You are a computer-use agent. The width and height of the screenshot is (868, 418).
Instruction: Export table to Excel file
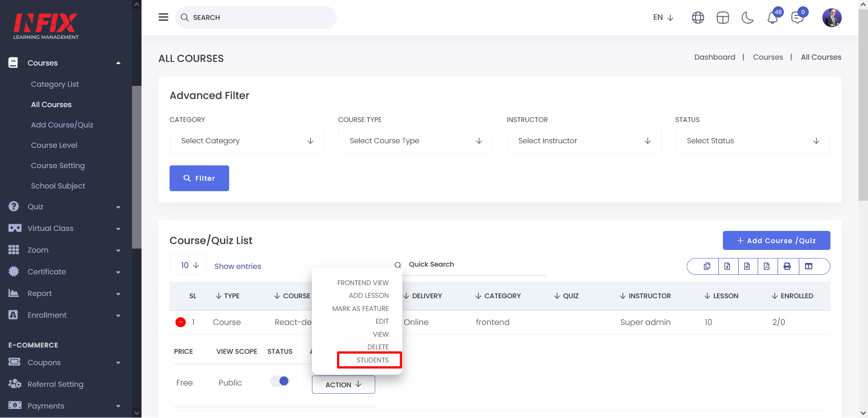tap(727, 266)
